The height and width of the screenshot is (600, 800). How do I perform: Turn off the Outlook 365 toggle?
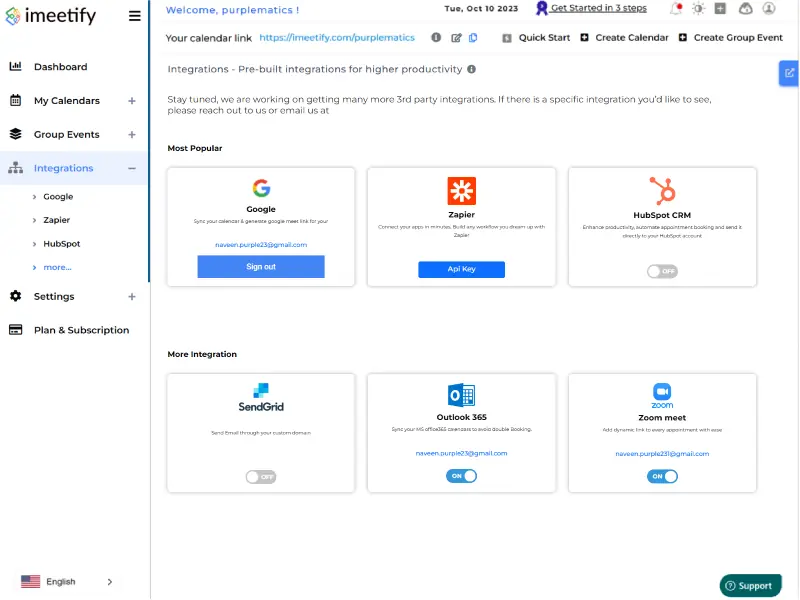click(x=462, y=476)
